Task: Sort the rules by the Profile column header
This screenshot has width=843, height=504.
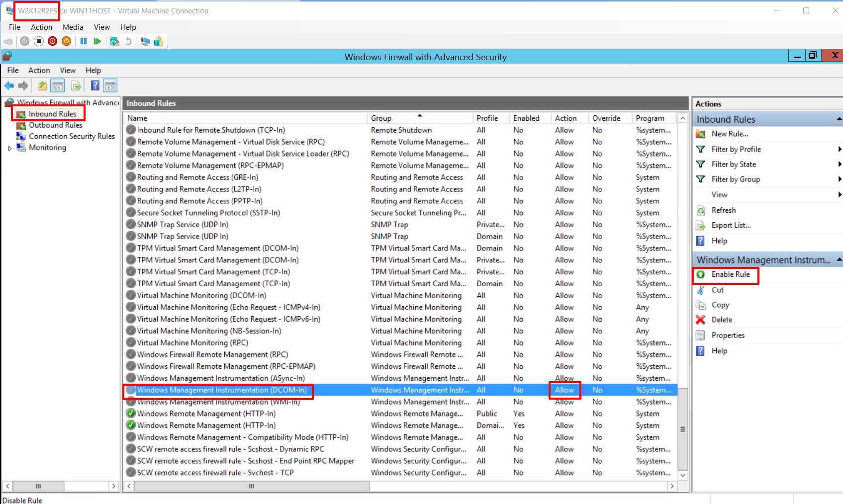Action: click(491, 118)
